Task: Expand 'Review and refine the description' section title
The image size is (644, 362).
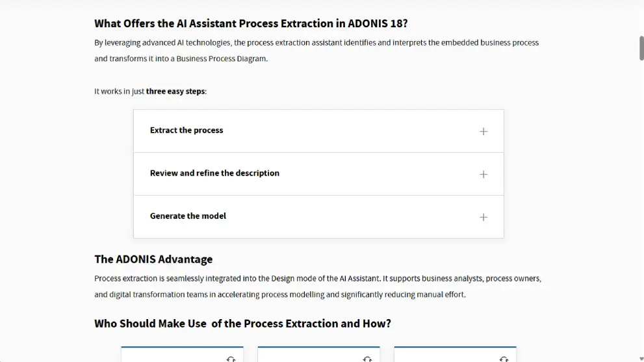Action: 214,174
